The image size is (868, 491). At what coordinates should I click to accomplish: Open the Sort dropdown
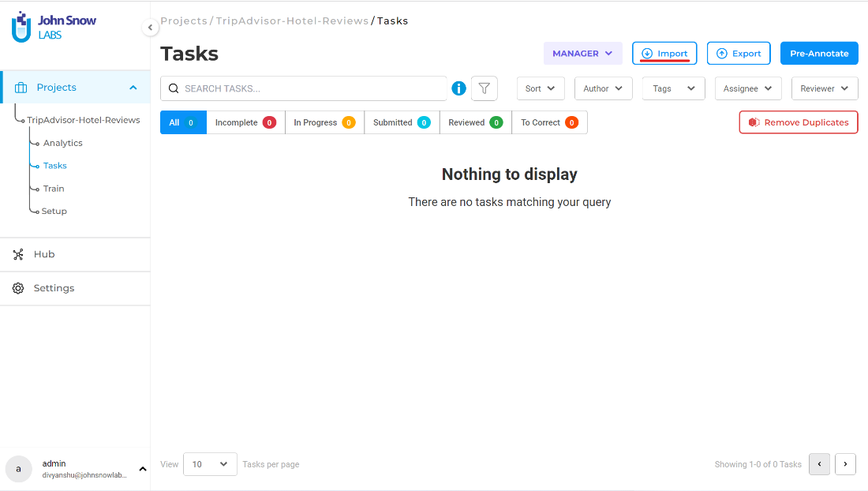coord(541,88)
